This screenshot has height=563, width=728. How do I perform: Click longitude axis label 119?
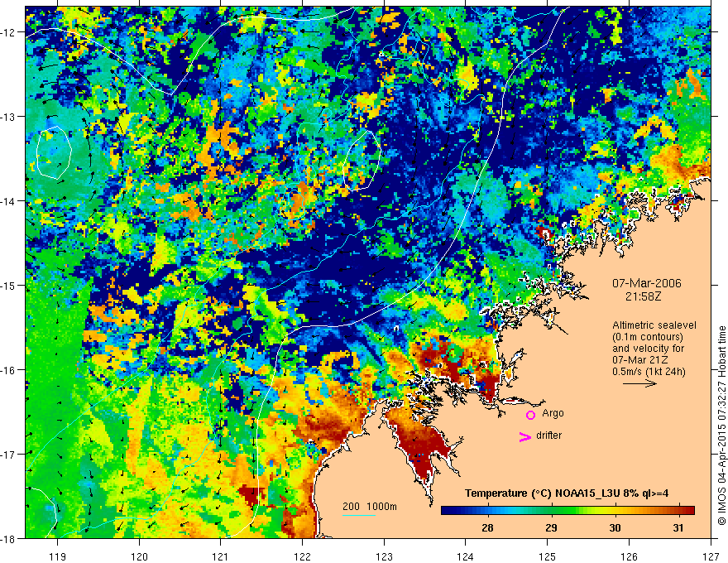click(58, 556)
